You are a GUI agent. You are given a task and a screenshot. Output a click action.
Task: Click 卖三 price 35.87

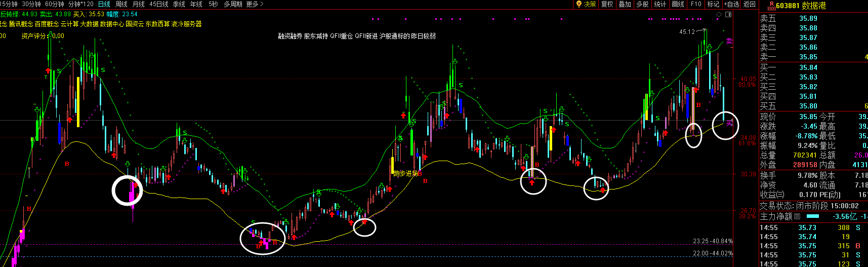point(808,37)
